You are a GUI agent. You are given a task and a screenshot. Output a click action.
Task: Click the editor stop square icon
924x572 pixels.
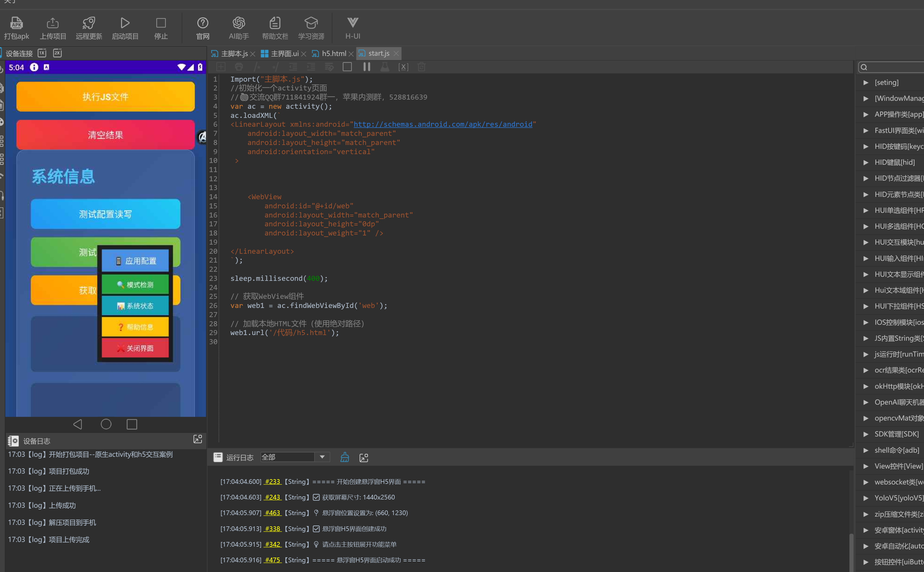pyautogui.click(x=347, y=67)
